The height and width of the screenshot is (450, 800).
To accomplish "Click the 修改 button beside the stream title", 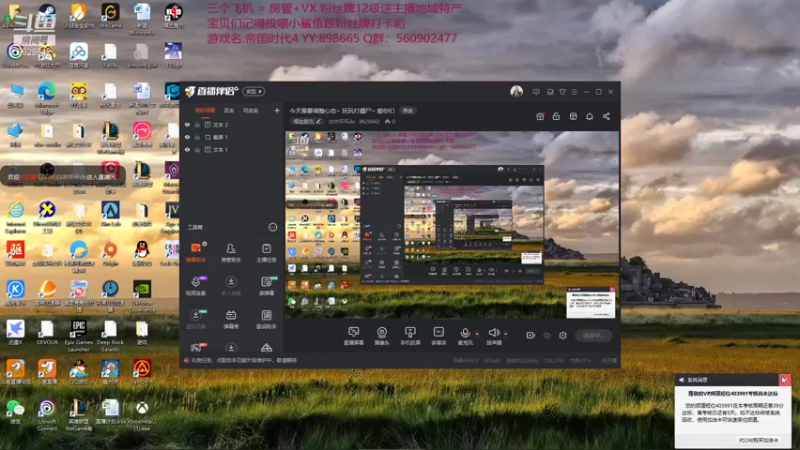I will [408, 111].
